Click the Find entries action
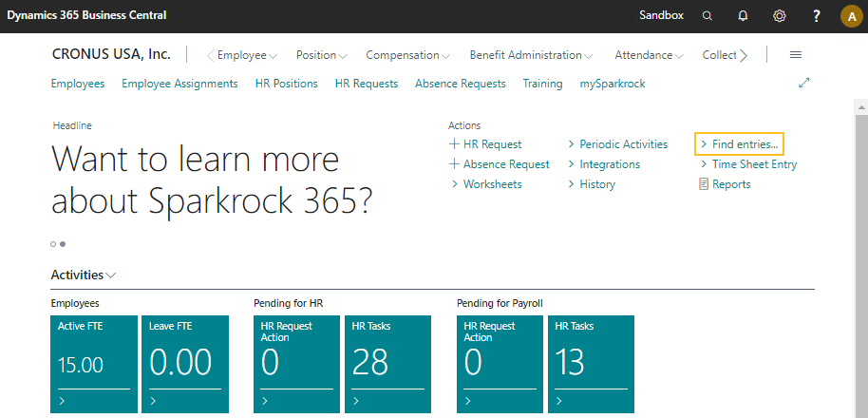 [745, 144]
